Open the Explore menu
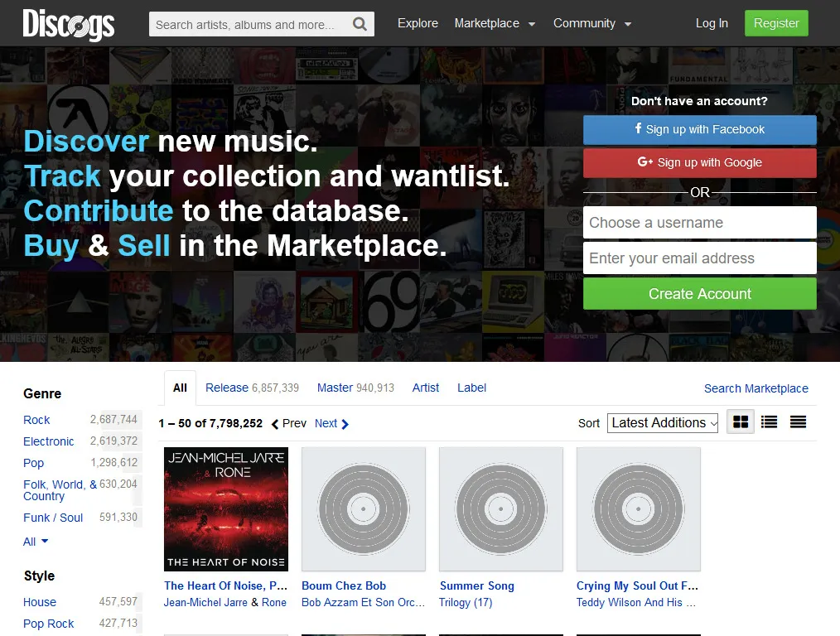 418,23
